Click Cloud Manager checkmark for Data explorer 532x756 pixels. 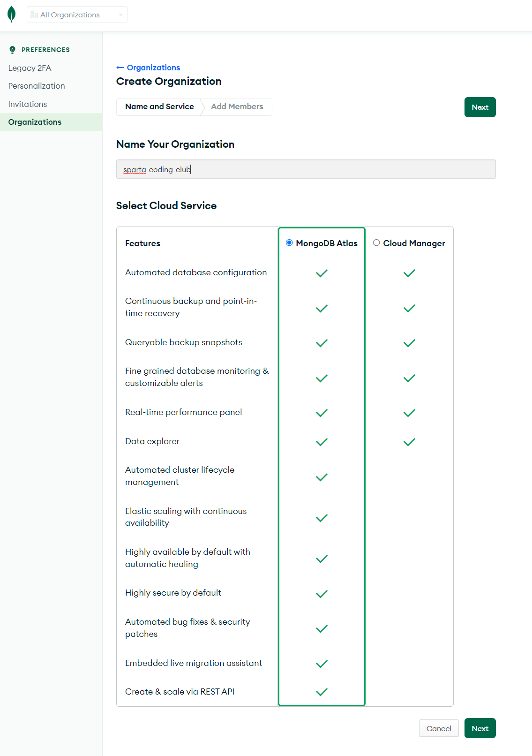click(x=409, y=442)
